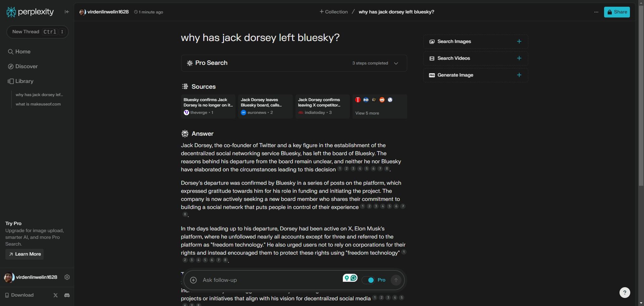
Task: Open the Discord icon at bottom sidebar
Action: pos(67,295)
